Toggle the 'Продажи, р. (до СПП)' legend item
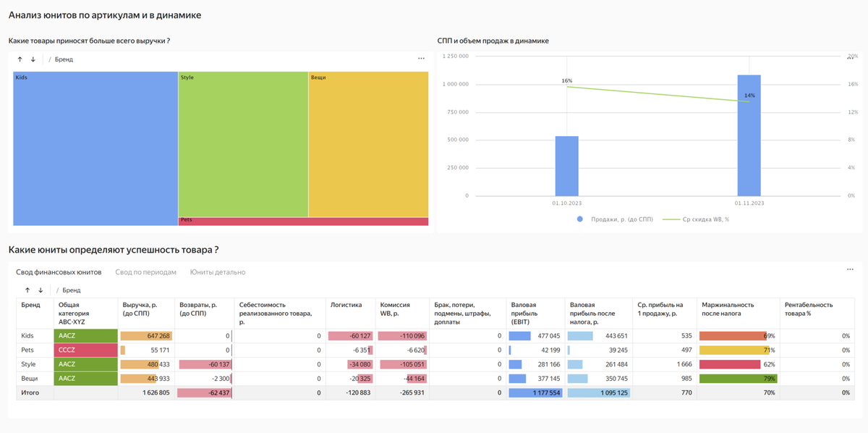The height and width of the screenshot is (433, 868). click(615, 219)
